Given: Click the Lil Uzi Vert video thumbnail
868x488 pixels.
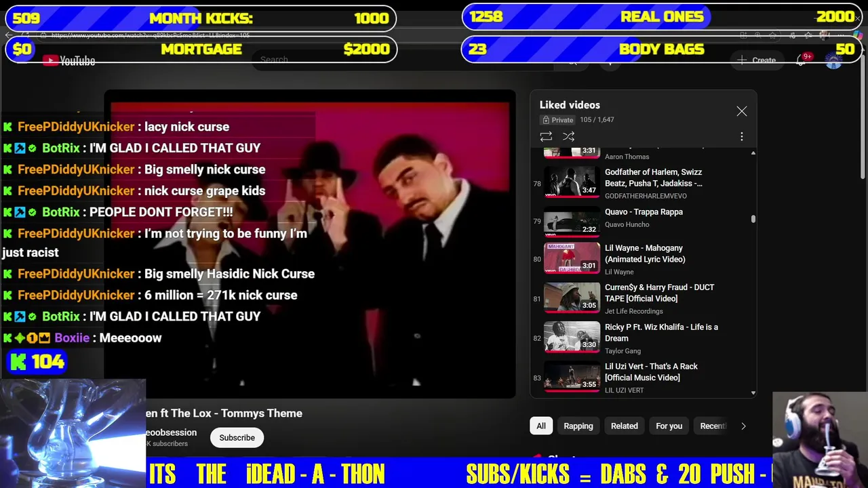Looking at the screenshot, I should [572, 376].
